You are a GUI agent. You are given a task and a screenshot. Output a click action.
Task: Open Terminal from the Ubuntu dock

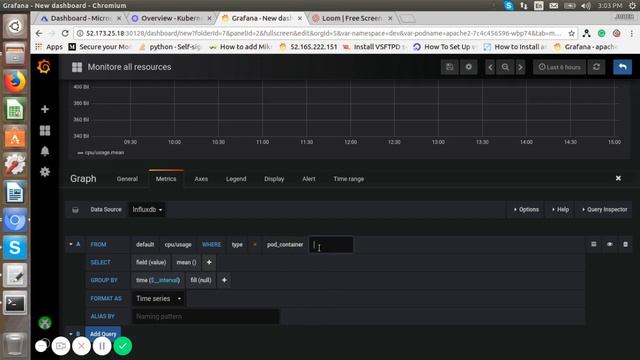point(15,303)
